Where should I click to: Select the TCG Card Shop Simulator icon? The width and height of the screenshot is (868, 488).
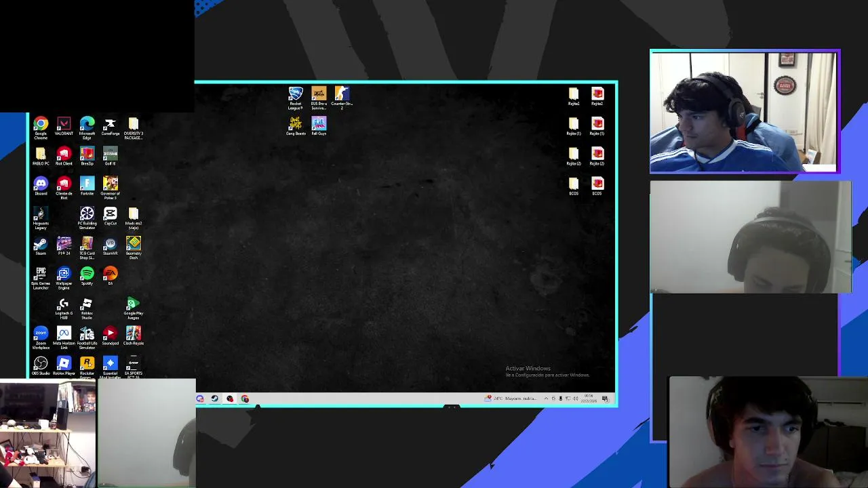click(x=87, y=248)
